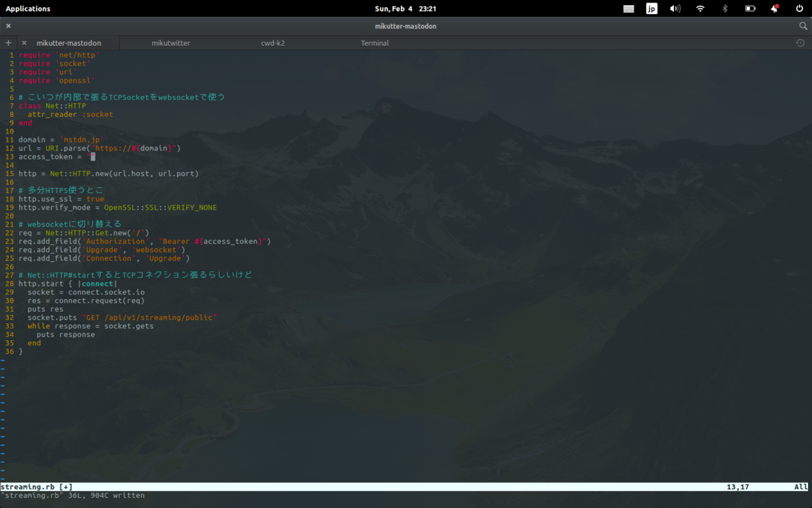Click the 'mstdn.jp' domain string in code
The height and width of the screenshot is (508, 812).
(82, 140)
